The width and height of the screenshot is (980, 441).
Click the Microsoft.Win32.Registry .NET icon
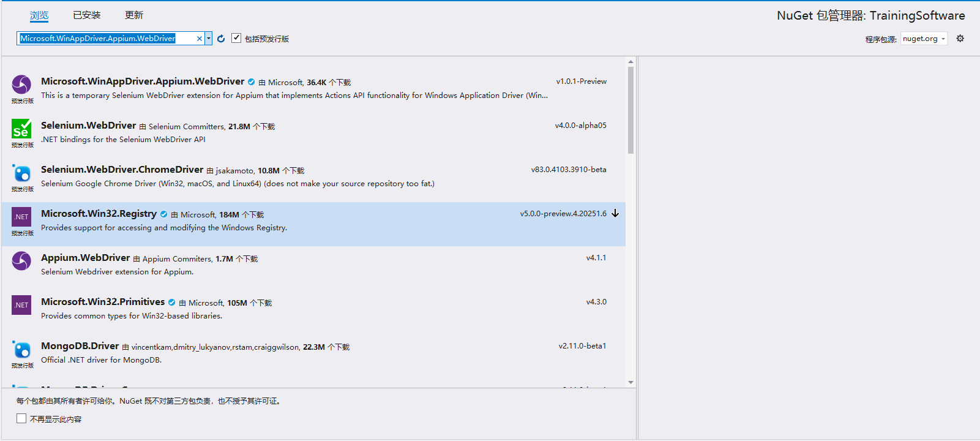(21, 217)
